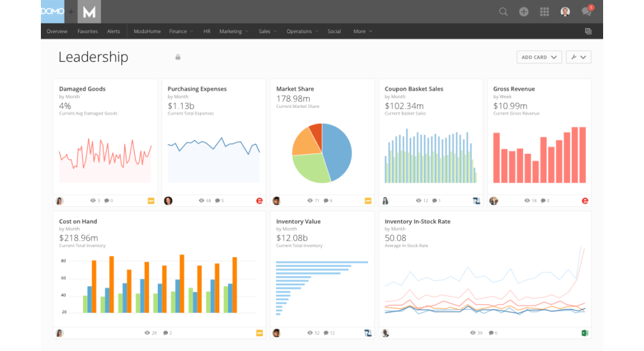Click the views eye icon on Purchasing Expenses
Image resolution: width=644 pixels, height=351 pixels.
pyautogui.click(x=201, y=201)
